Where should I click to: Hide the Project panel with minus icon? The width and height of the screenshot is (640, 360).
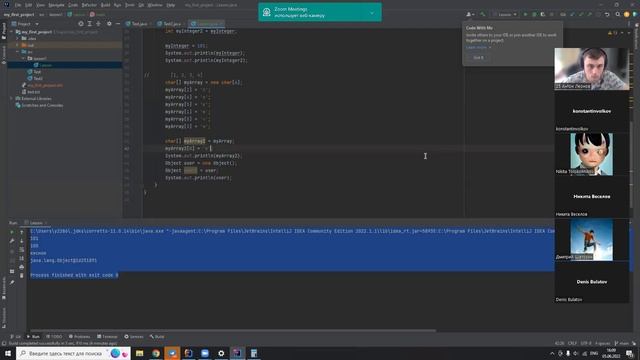point(118,24)
